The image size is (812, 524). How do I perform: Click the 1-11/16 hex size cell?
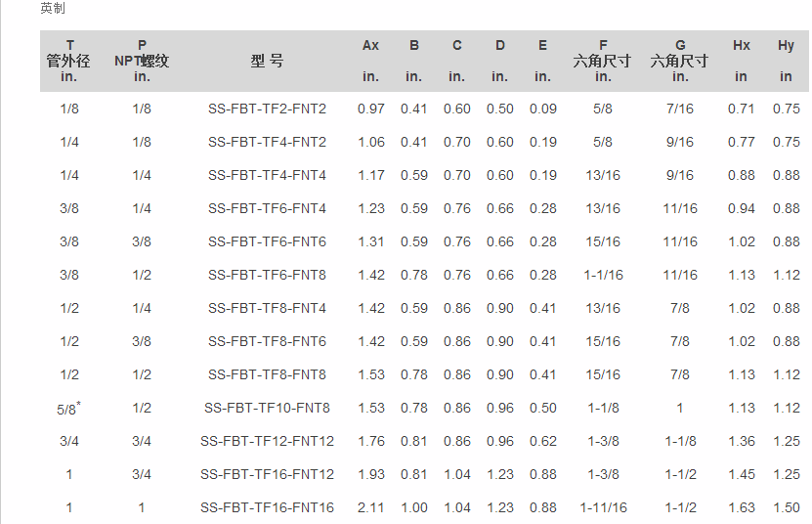(x=603, y=507)
